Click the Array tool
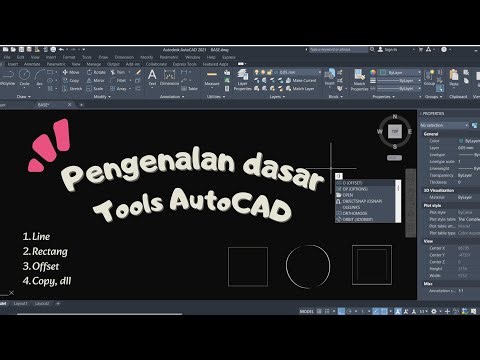 [x=118, y=89]
